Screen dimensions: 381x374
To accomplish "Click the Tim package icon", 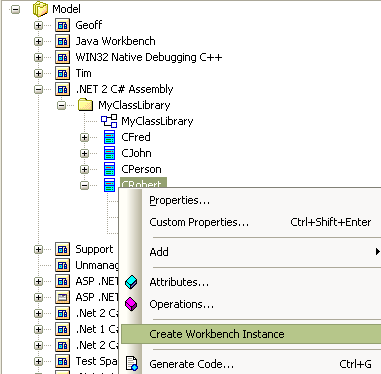I will tap(62, 73).
